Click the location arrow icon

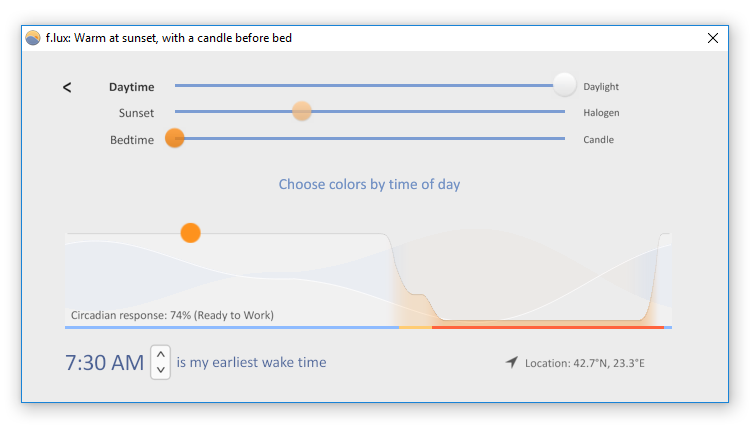point(511,362)
